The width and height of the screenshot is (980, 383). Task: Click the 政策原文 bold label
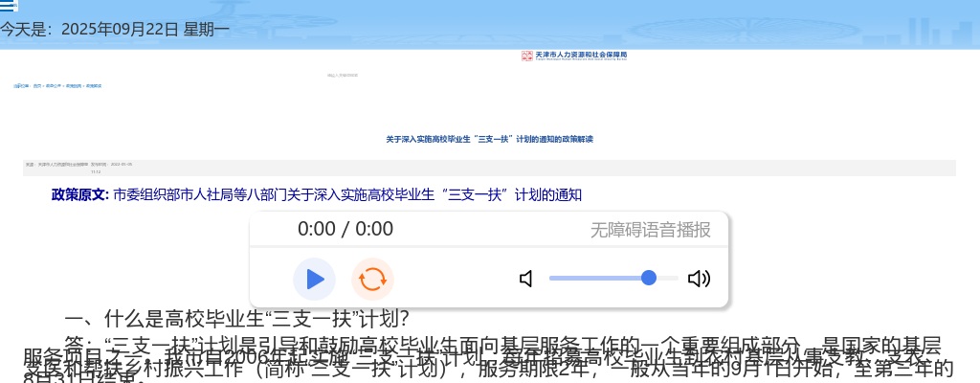[x=80, y=195]
